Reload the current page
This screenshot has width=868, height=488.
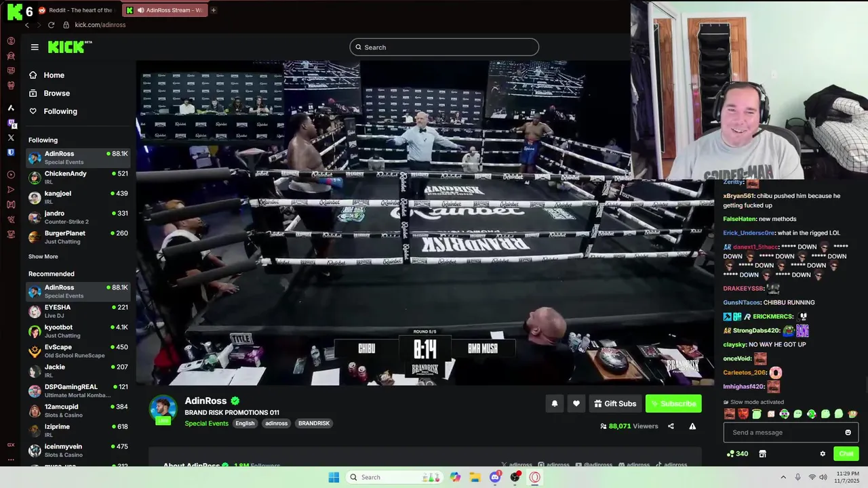51,25
